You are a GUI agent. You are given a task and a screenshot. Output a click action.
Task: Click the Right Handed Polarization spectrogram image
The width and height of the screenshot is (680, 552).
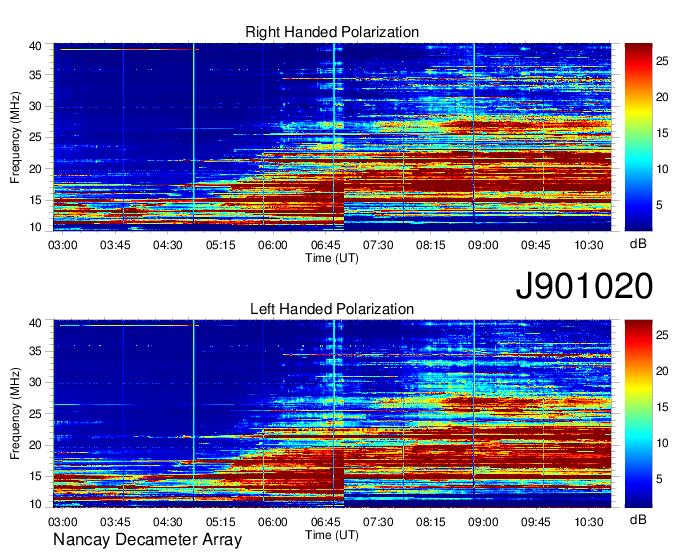[332, 137]
